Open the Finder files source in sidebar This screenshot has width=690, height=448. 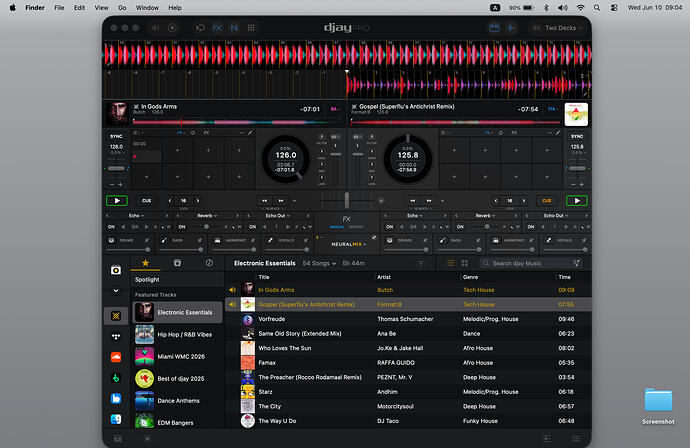click(116, 419)
